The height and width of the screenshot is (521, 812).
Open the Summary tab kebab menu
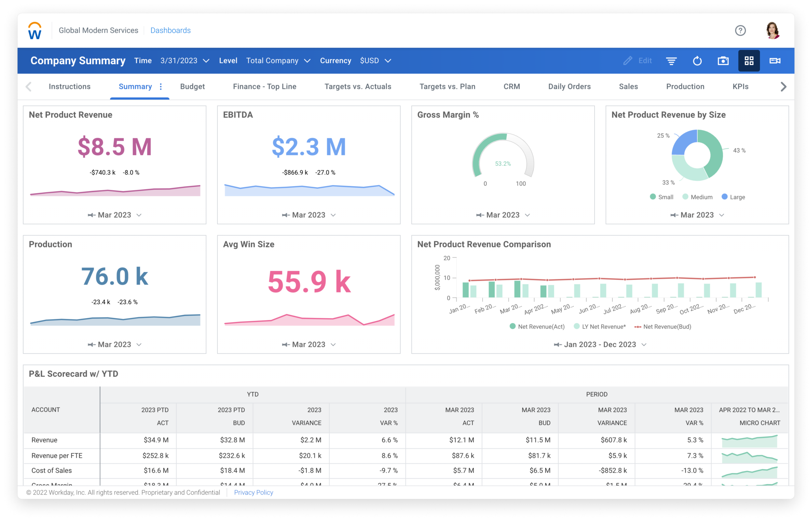(x=161, y=86)
